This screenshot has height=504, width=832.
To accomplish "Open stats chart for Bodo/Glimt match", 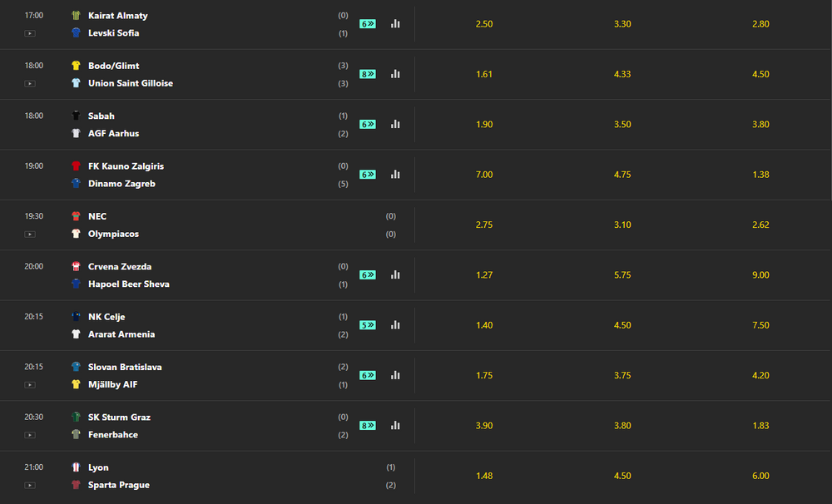I will click(395, 74).
